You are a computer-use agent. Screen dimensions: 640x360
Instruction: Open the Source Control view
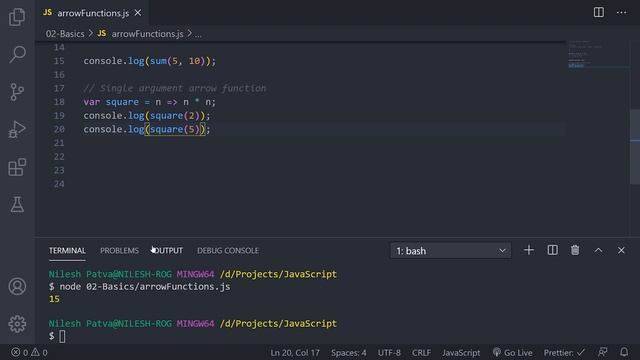(x=17, y=92)
